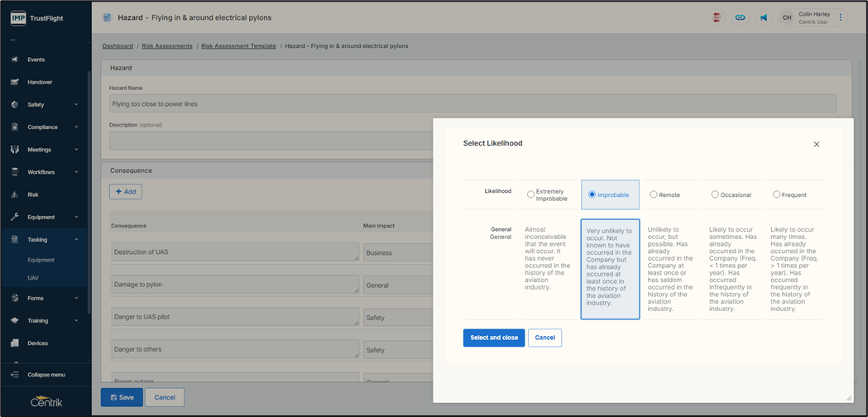Click the Select and close button
Screen dimensions: 868x417
coord(494,338)
